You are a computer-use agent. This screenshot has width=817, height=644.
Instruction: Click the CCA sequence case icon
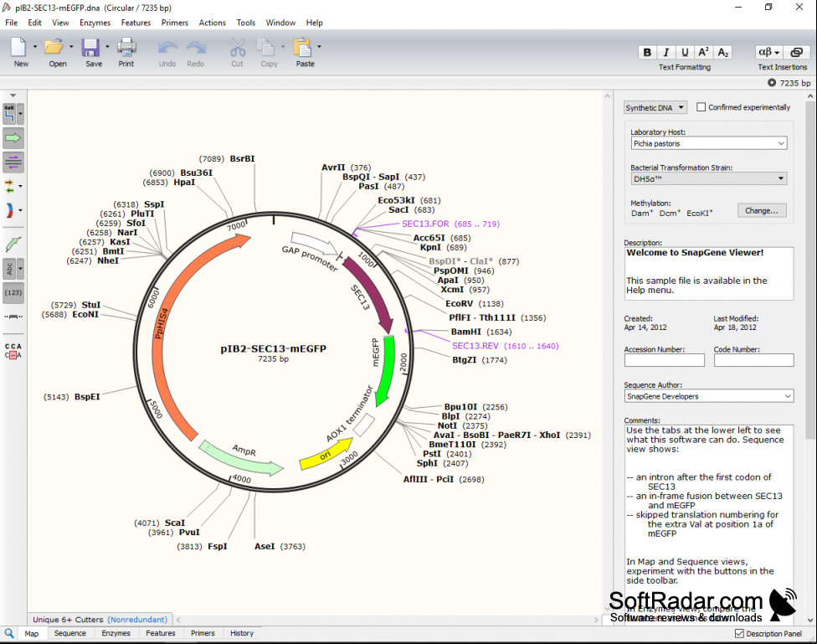pos(13,351)
